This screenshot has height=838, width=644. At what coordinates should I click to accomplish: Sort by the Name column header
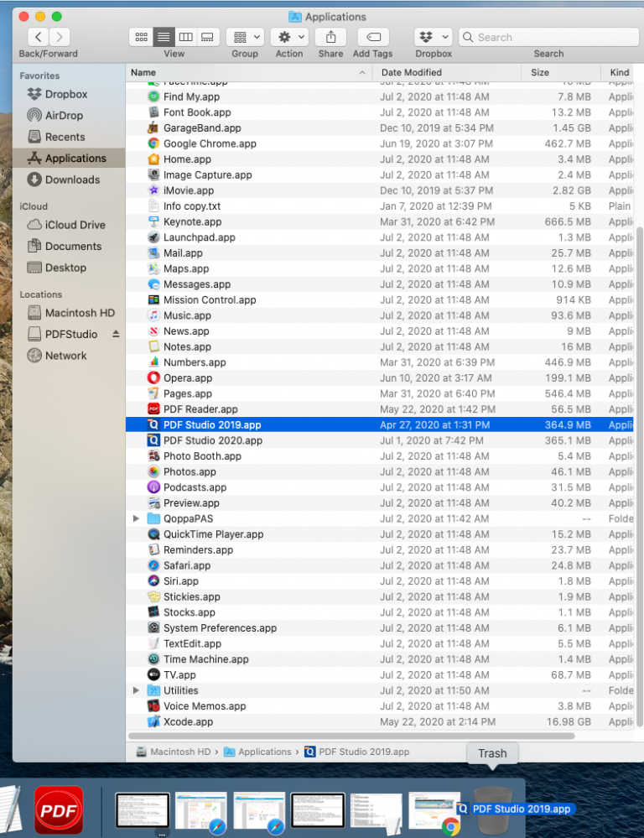(249, 72)
